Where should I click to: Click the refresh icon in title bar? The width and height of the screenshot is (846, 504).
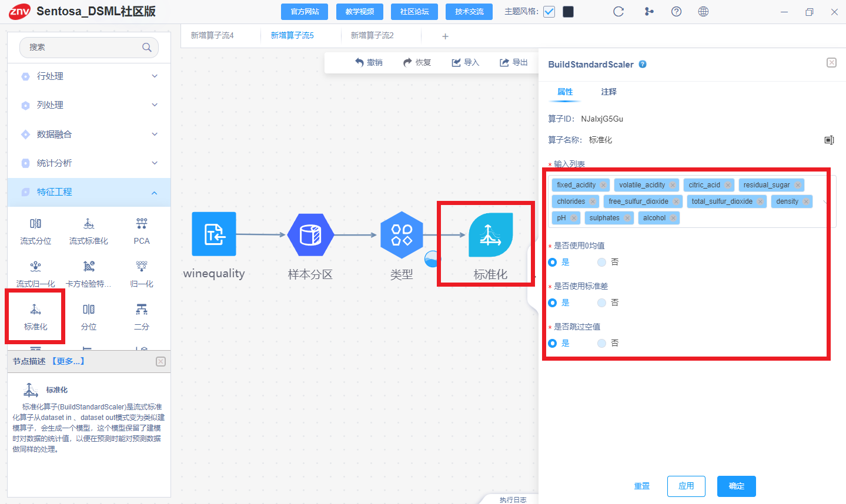tap(618, 12)
